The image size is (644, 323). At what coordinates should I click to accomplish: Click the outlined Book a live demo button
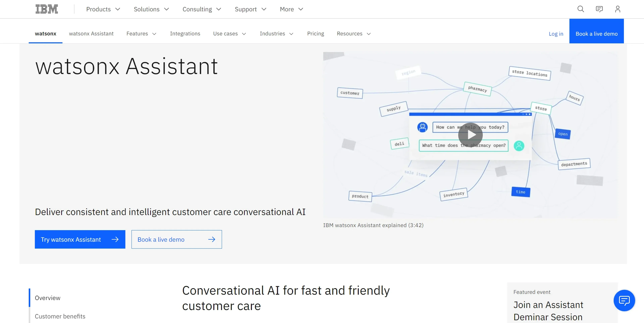click(x=176, y=239)
